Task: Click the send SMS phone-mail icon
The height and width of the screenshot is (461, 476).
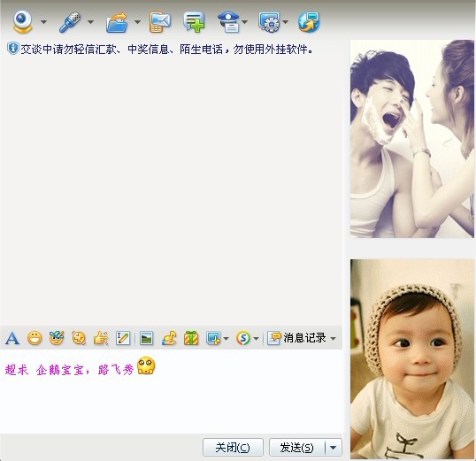Action: coord(159,22)
